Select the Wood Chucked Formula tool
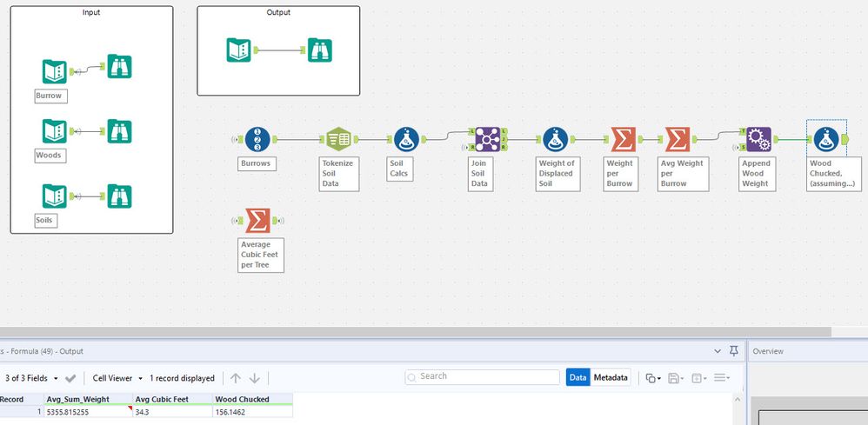The height and width of the screenshot is (425, 868). [826, 139]
